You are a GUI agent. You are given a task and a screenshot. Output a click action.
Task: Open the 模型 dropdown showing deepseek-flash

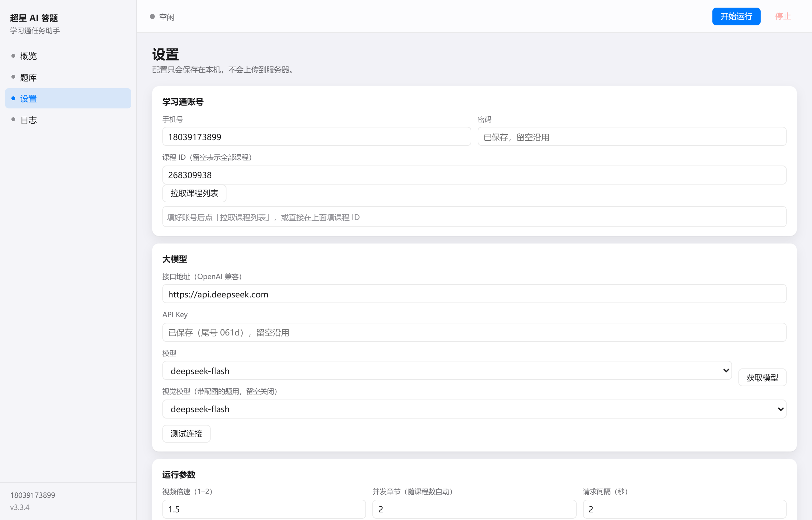[447, 370]
